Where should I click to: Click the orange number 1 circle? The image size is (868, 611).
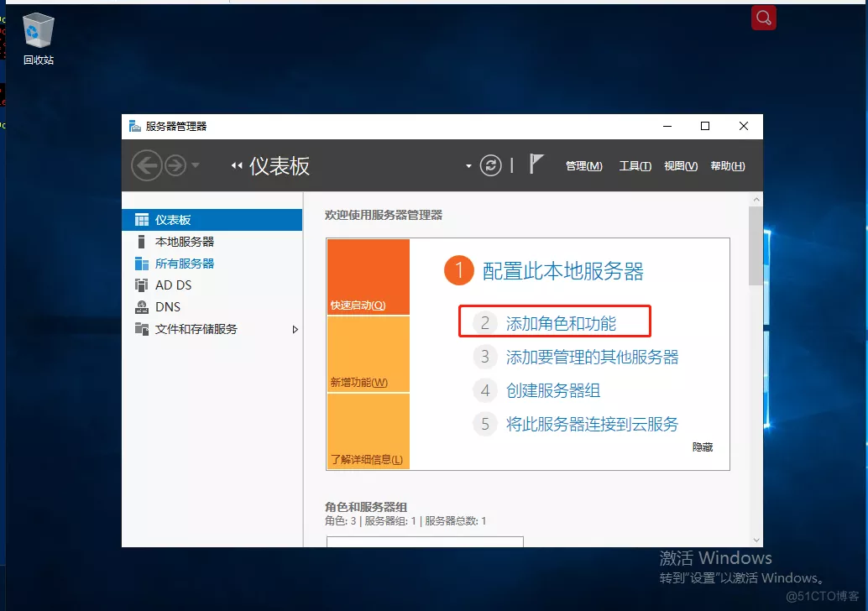tap(459, 270)
